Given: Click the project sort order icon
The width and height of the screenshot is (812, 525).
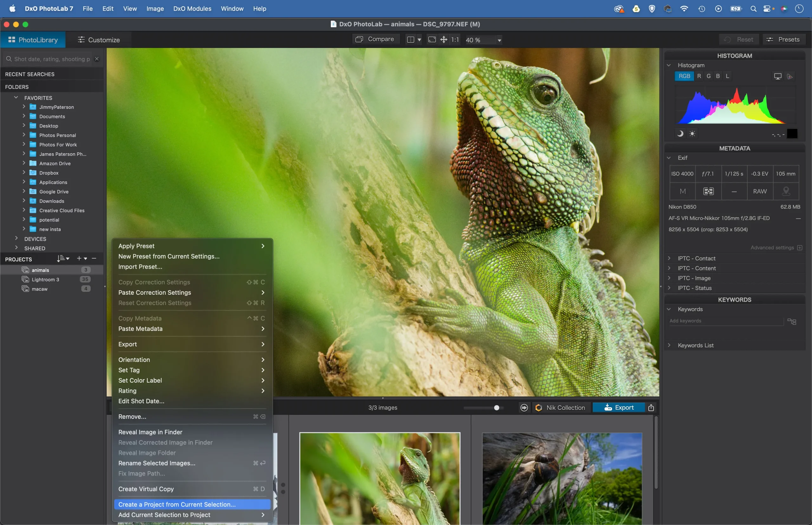Looking at the screenshot, I should (63, 259).
